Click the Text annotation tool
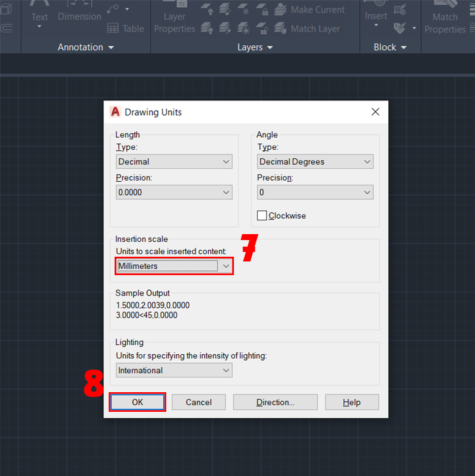Screen dimensions: 475x476 click(x=40, y=17)
